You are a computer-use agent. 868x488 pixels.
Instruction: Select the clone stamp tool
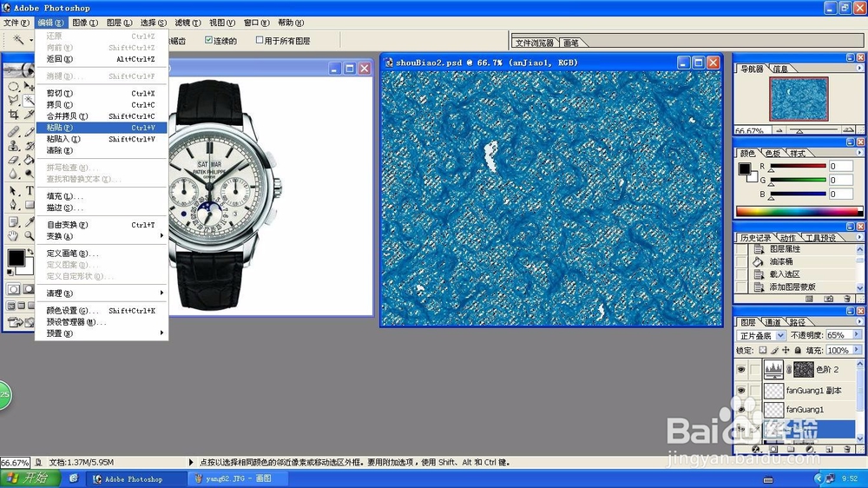click(x=13, y=145)
